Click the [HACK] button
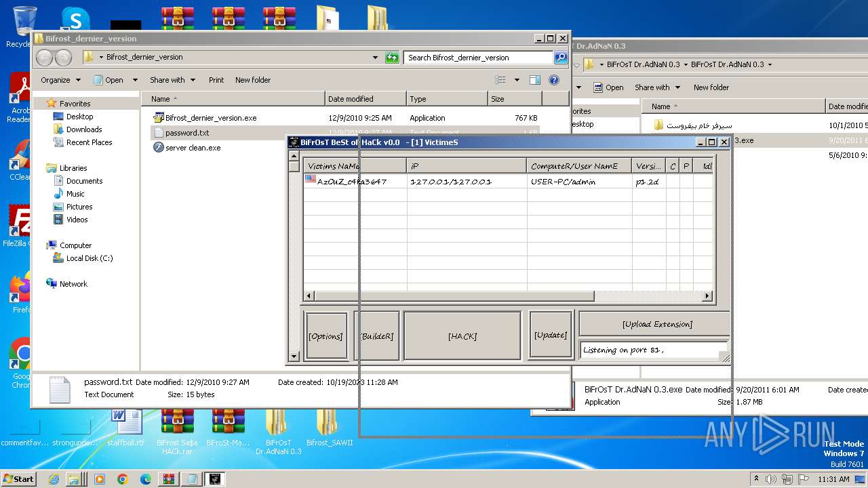This screenshot has width=868, height=488. click(x=462, y=335)
